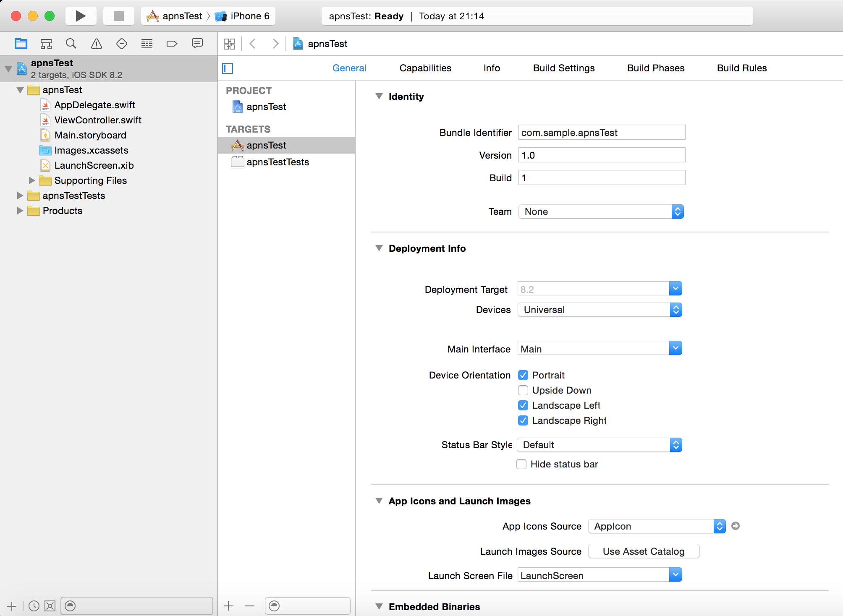Hide the project and targets list

coord(228,68)
